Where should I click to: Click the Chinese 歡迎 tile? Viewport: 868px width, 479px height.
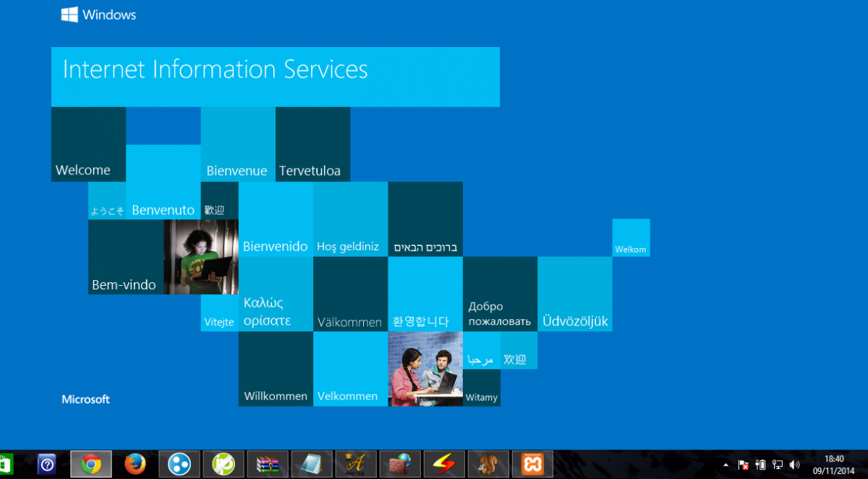click(x=219, y=200)
